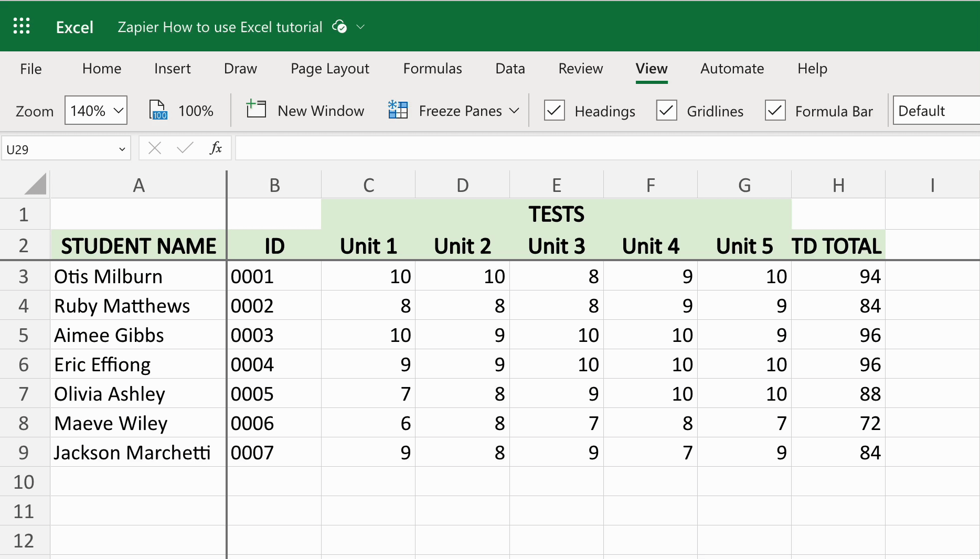Screen dimensions: 980x559
Task: Confirm entry with the checkmark icon
Action: (x=184, y=148)
